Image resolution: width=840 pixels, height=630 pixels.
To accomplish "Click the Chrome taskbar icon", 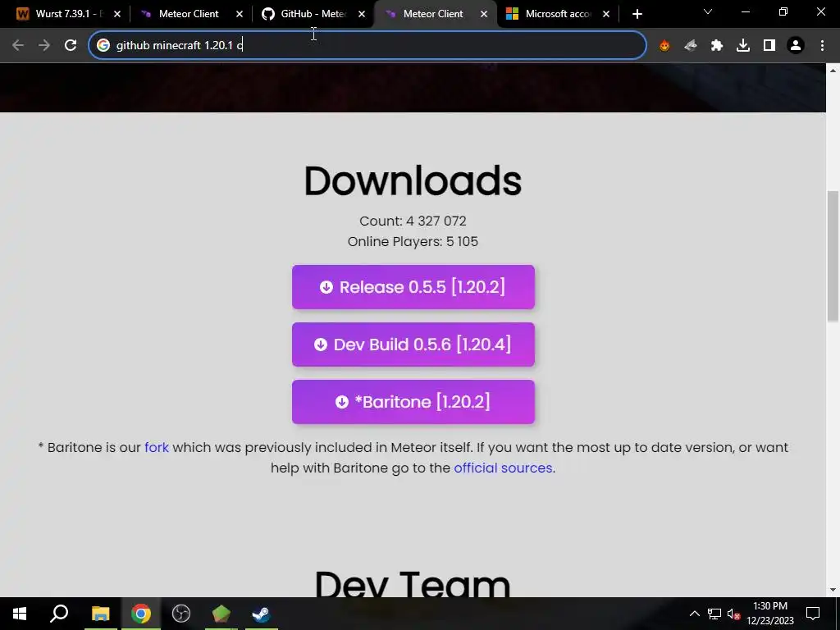I will (141, 614).
